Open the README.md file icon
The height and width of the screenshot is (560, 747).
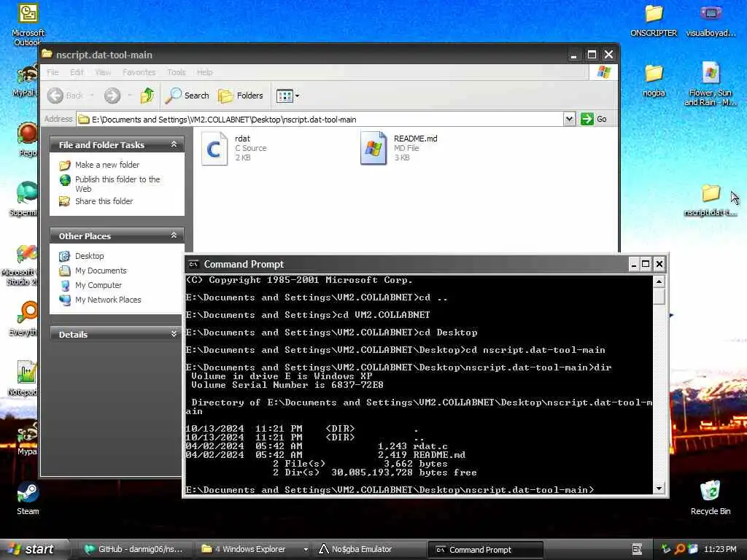373,148
